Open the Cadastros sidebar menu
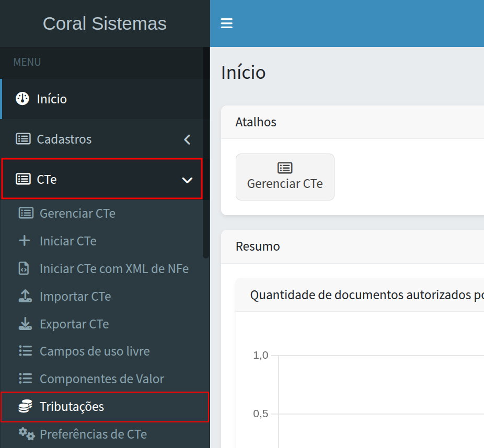The image size is (484, 448). click(x=64, y=139)
